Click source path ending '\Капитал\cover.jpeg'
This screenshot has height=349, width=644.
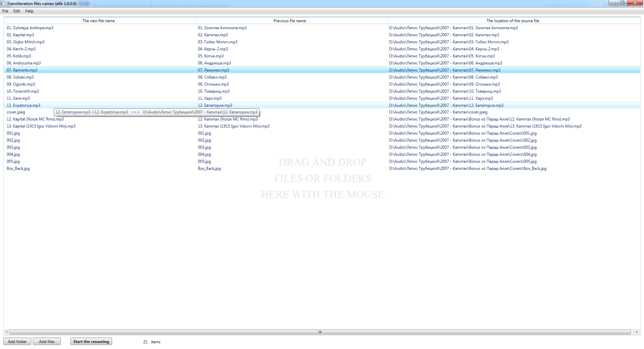click(x=438, y=112)
